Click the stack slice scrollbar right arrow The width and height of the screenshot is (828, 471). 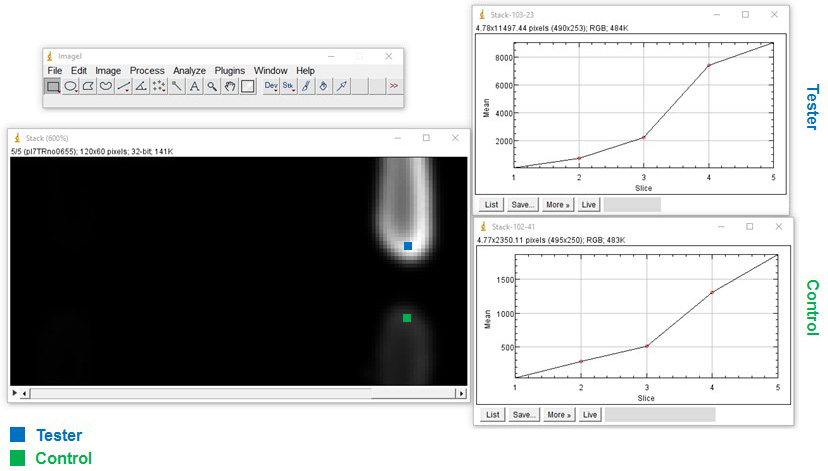[462, 393]
